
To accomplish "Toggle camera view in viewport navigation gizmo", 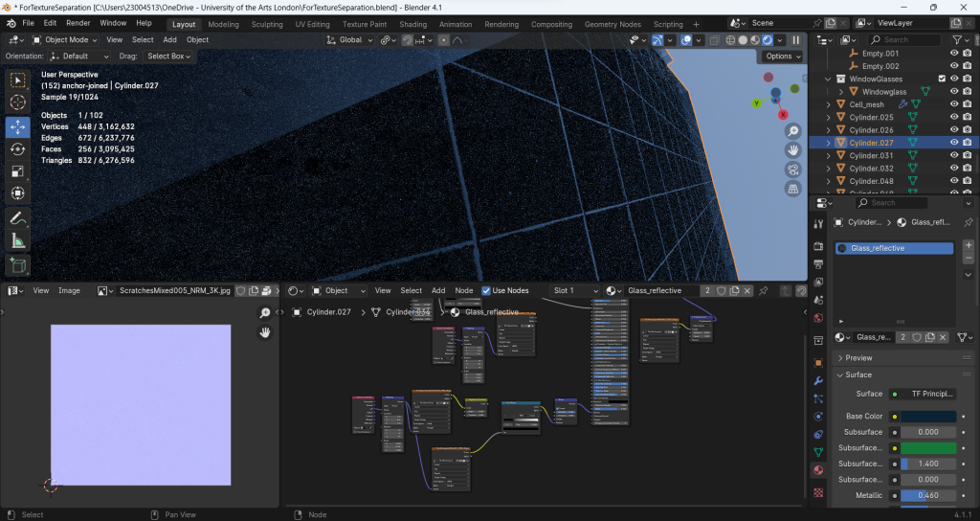I will (793, 170).
